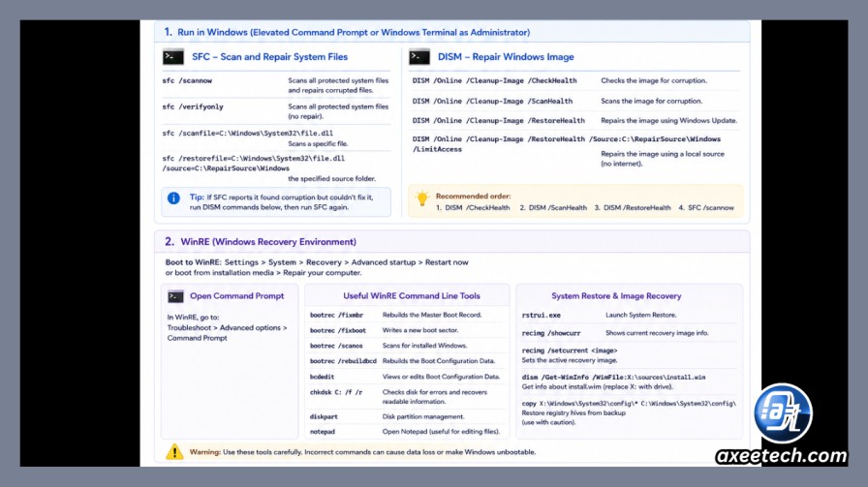Click 'Scans a specific file.' description
Image resolution: width=868 pixels, height=487 pixels.
pyautogui.click(x=318, y=144)
